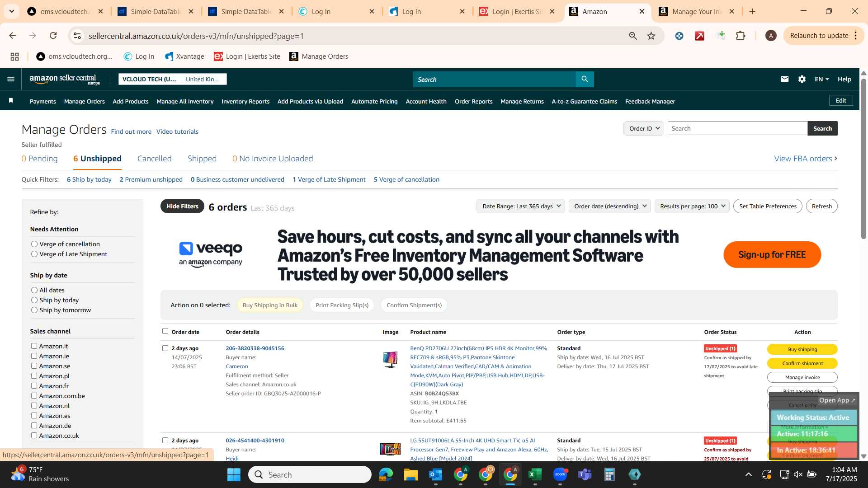Bookmark this page with the star icon

(x=651, y=36)
